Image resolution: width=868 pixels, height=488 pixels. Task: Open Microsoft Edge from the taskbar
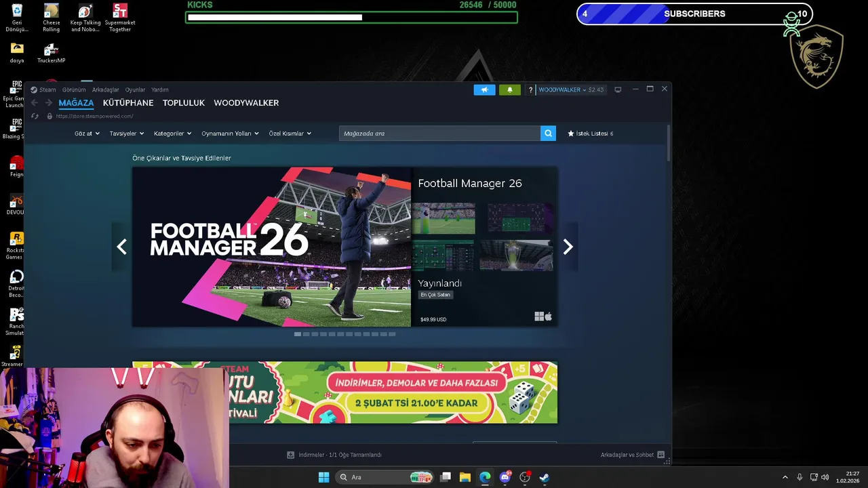485,477
